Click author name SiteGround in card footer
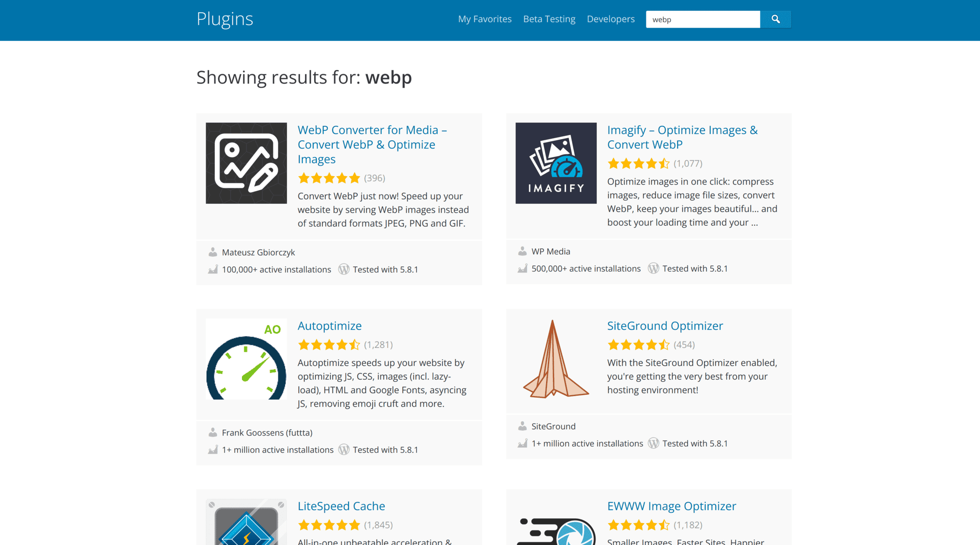 pyautogui.click(x=553, y=426)
